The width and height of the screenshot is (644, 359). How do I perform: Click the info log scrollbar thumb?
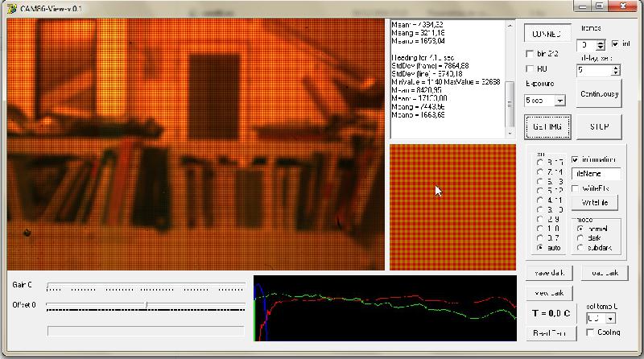click(510, 104)
